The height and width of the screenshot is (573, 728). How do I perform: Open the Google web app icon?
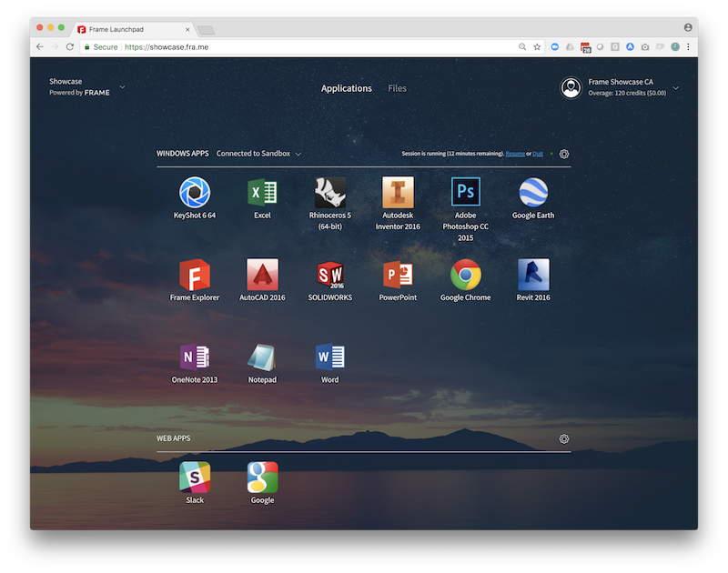[x=262, y=477]
